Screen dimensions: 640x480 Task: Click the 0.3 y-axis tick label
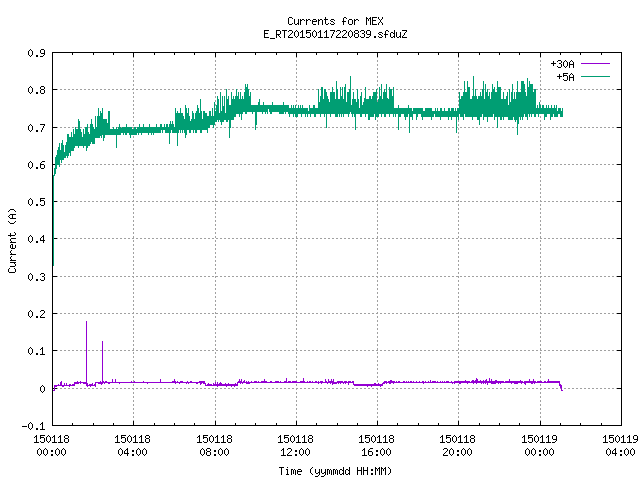[x=36, y=277]
